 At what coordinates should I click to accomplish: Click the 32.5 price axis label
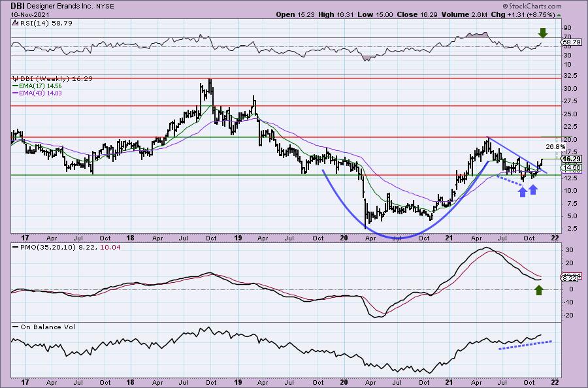point(570,75)
